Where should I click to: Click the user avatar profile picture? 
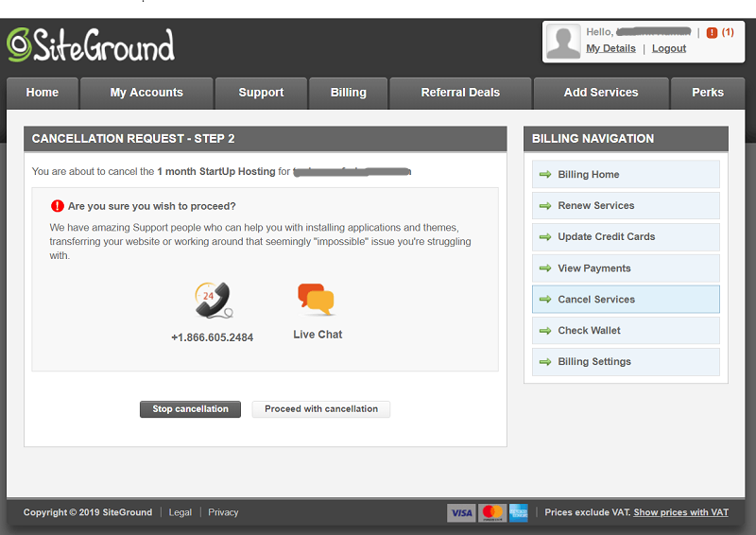pyautogui.click(x=563, y=42)
